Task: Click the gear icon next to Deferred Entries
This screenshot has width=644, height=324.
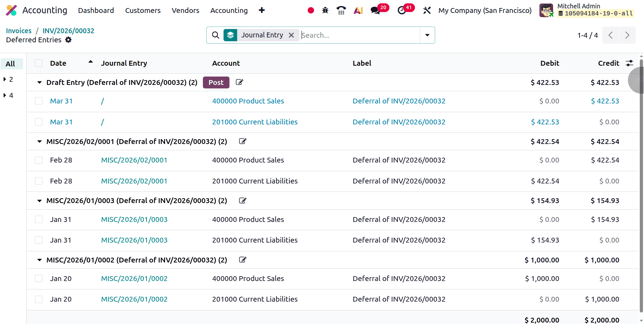Action: [x=68, y=40]
